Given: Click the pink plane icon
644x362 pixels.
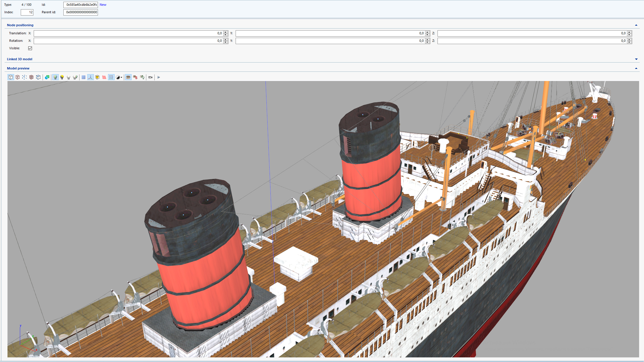Looking at the screenshot, I should [104, 77].
